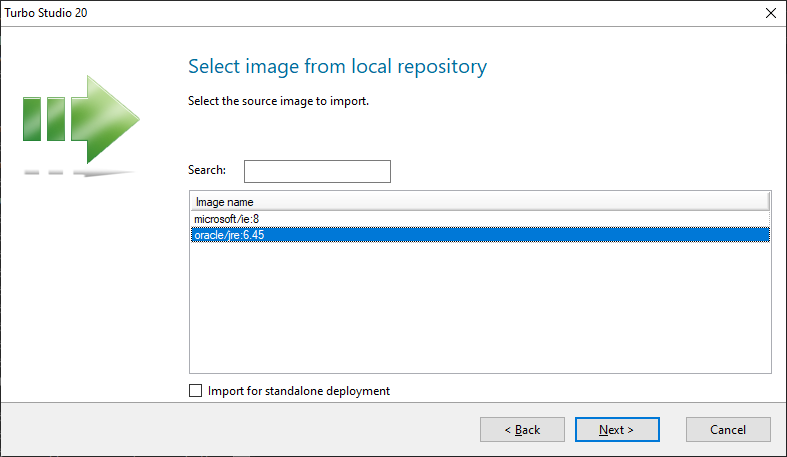Focus the Search text box
787x457 pixels.
pos(317,171)
